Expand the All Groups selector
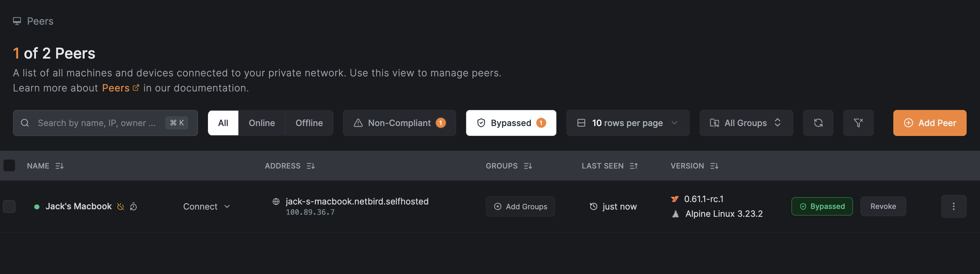The image size is (980, 274). point(746,123)
